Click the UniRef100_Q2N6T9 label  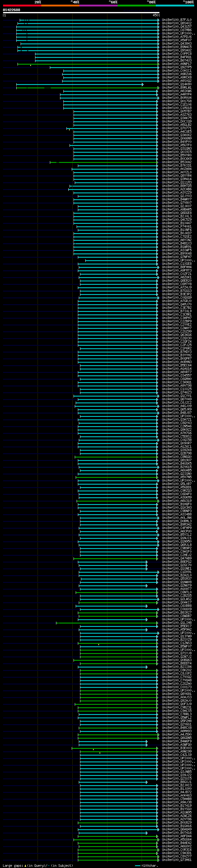pyautogui.click(x=176, y=585)
